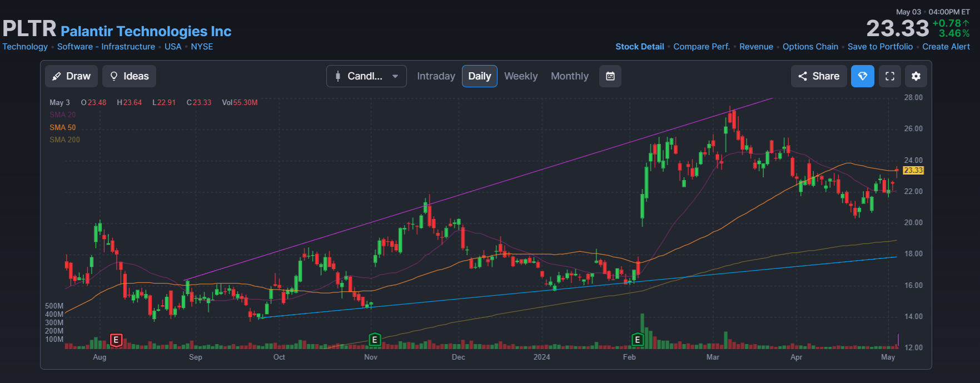Open the Compare Perf. link

[x=702, y=47]
